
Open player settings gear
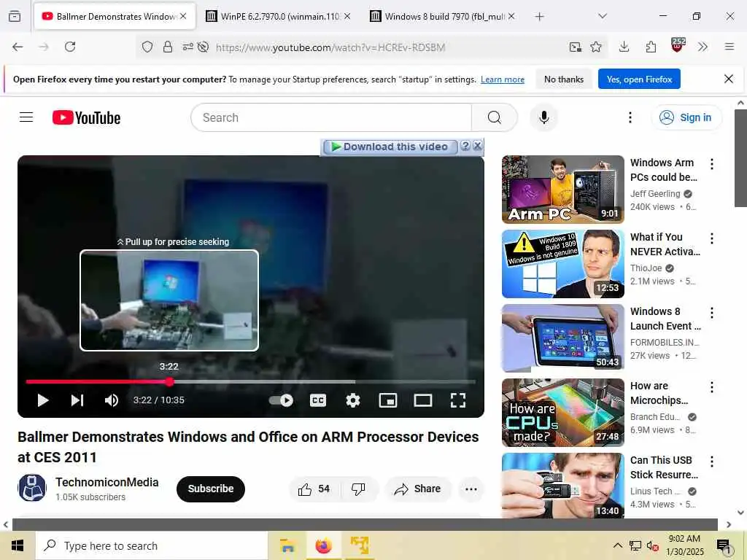pos(352,400)
